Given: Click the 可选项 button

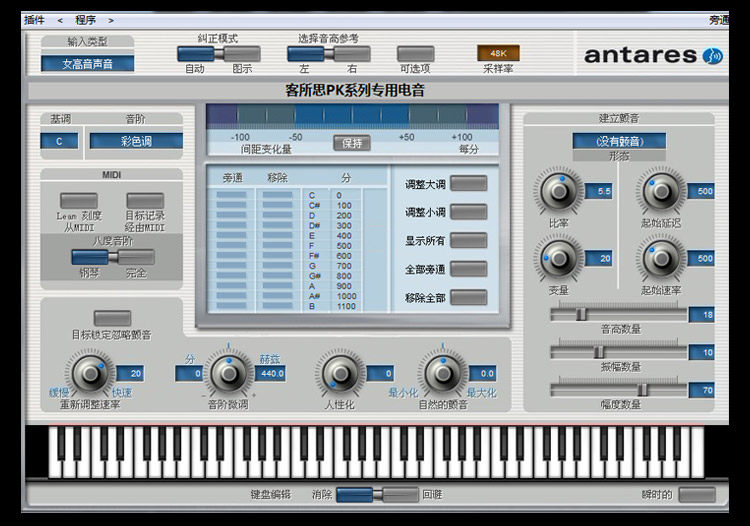Looking at the screenshot, I should 416,54.
